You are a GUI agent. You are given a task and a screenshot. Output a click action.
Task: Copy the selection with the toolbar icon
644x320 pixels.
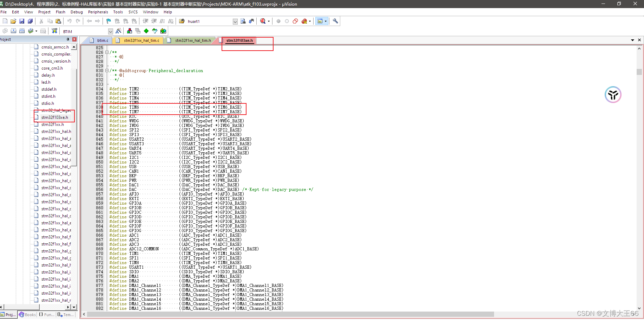click(x=50, y=21)
